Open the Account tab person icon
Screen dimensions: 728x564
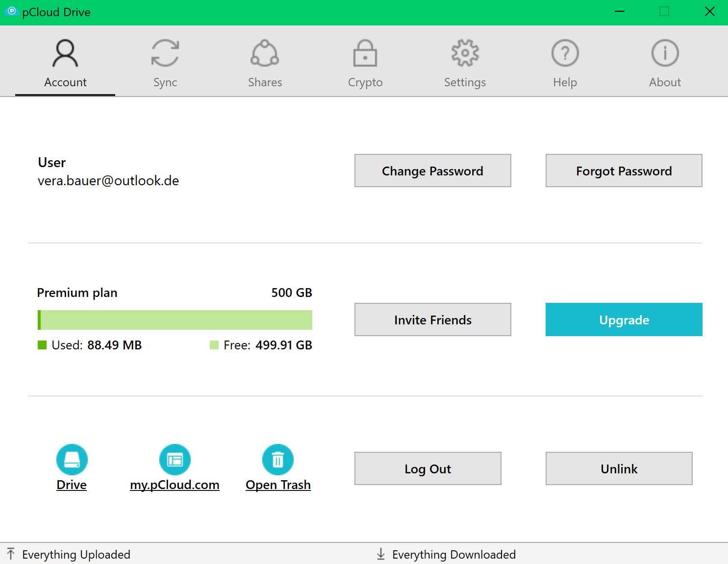tap(65, 53)
